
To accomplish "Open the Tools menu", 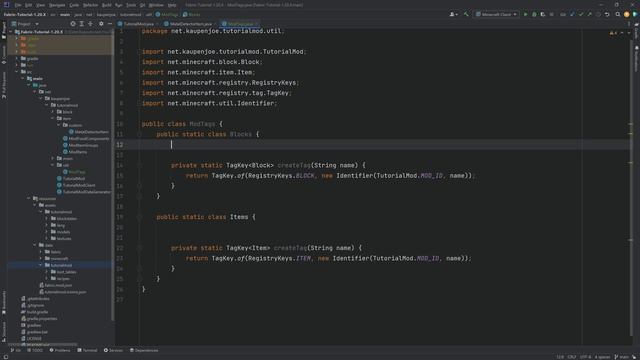I will (x=131, y=5).
